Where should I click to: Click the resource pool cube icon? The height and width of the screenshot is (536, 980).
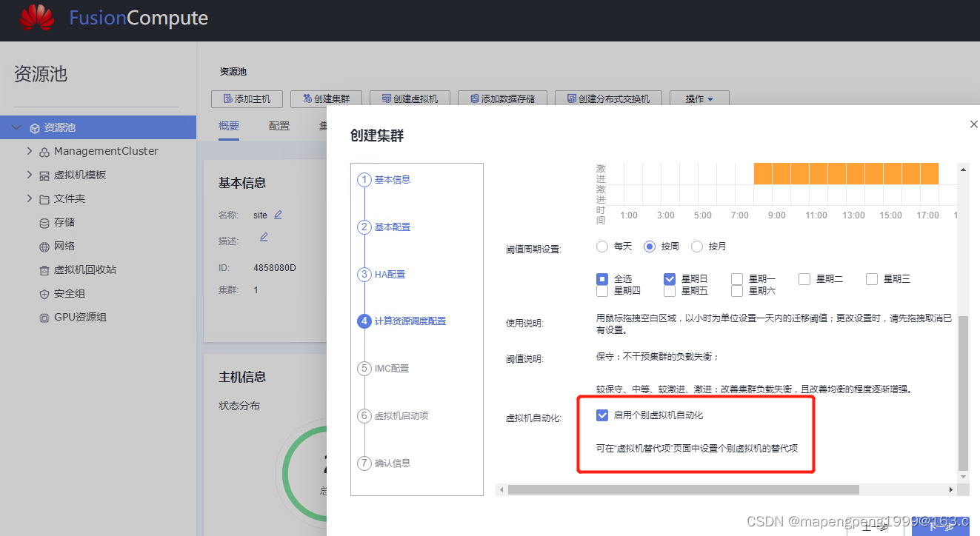click(x=35, y=128)
